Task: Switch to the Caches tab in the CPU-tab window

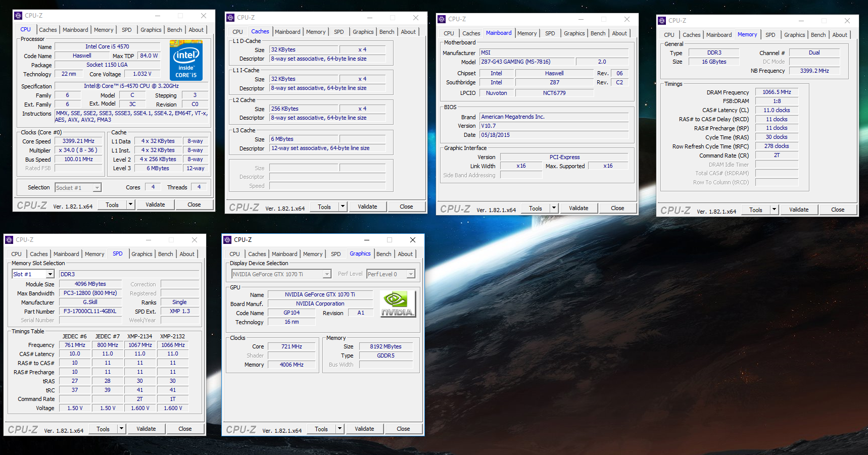Action: tap(48, 30)
